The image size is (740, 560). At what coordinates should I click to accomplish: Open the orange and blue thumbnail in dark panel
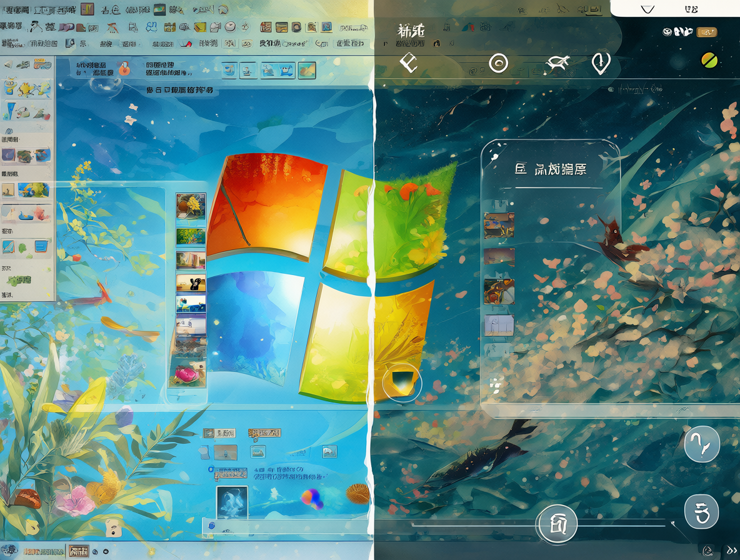[x=499, y=226]
